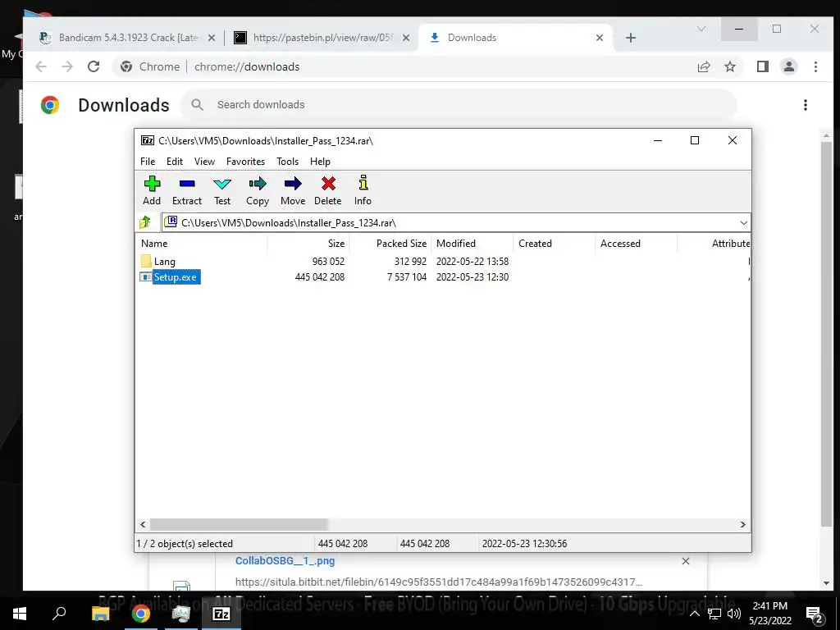Click the Search downloads field
Viewport: 840px width, 630px height.
tap(459, 104)
